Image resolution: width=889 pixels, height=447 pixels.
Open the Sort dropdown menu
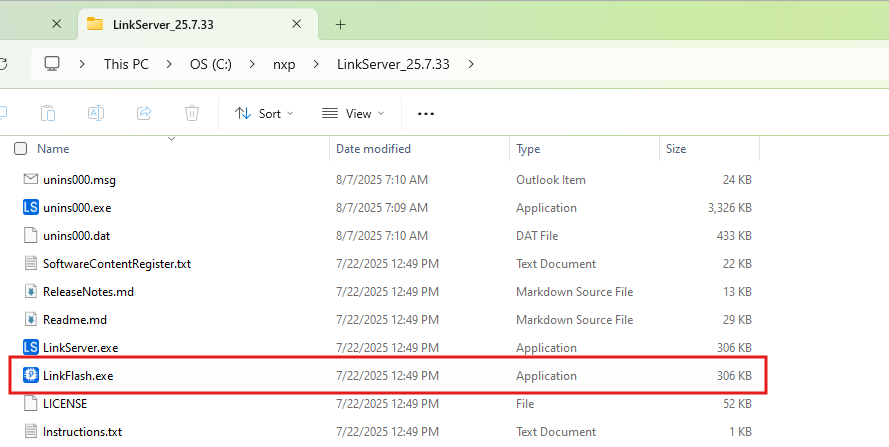264,113
